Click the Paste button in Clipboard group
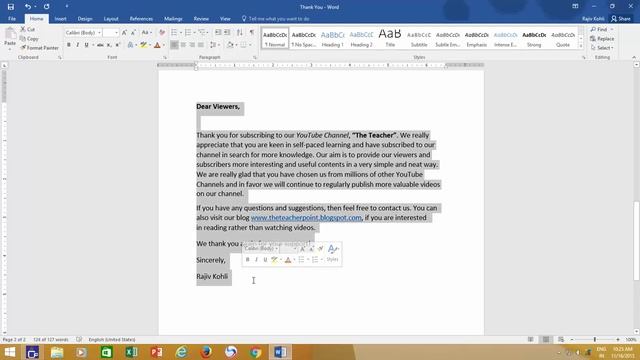The width and height of the screenshot is (640, 360). click(x=10, y=38)
